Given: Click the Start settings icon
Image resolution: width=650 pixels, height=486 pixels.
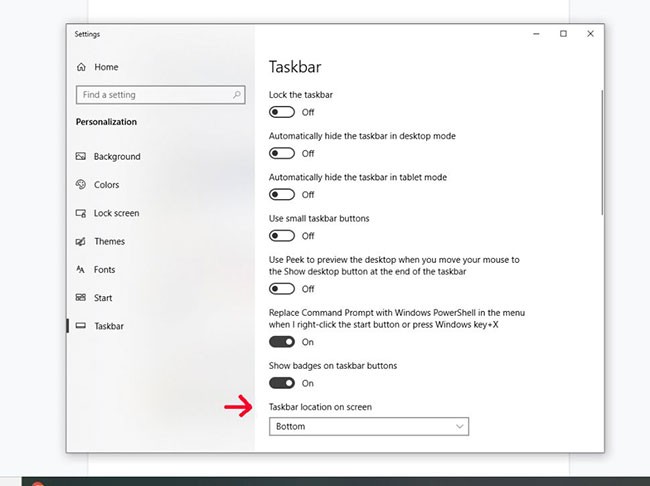Looking at the screenshot, I should (x=81, y=298).
